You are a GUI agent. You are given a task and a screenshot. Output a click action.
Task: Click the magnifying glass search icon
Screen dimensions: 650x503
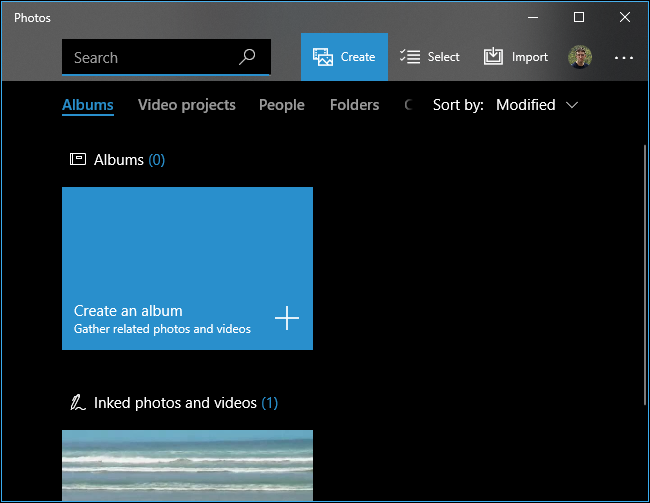[247, 57]
